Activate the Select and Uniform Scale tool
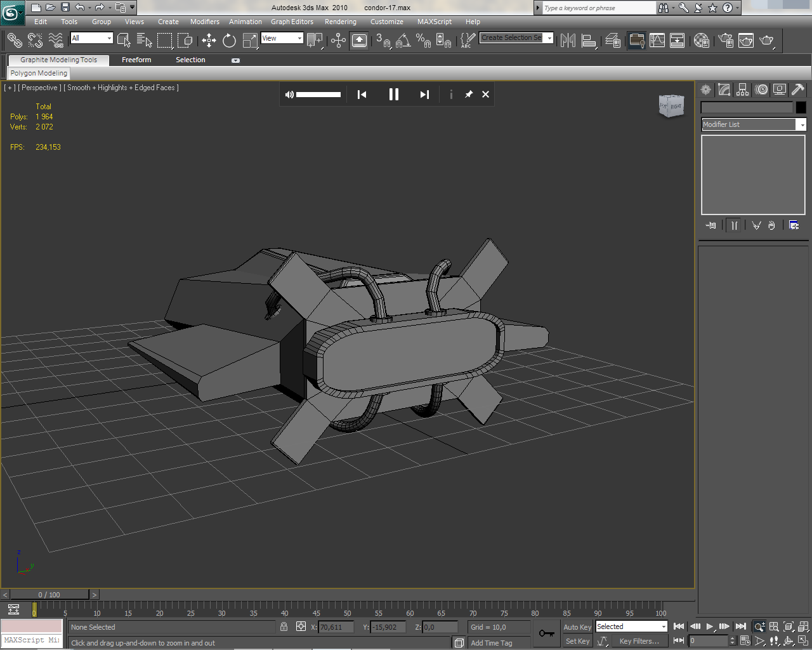812x650 pixels. point(250,41)
